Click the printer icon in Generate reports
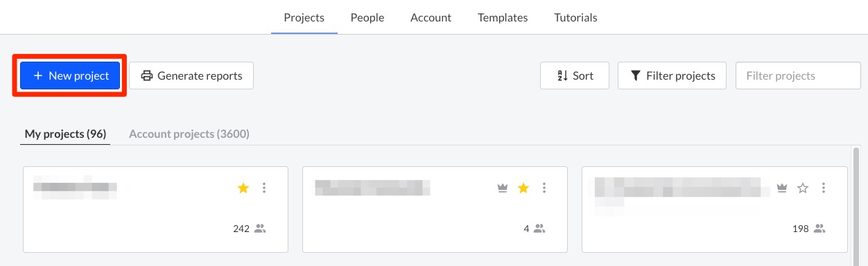The width and height of the screenshot is (868, 266). (x=146, y=76)
